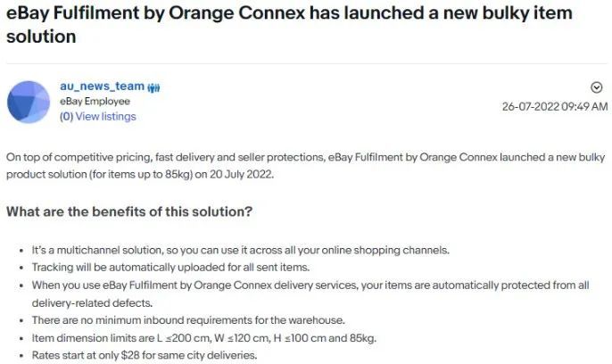Click the 'What are the benefits' heading

(x=129, y=211)
